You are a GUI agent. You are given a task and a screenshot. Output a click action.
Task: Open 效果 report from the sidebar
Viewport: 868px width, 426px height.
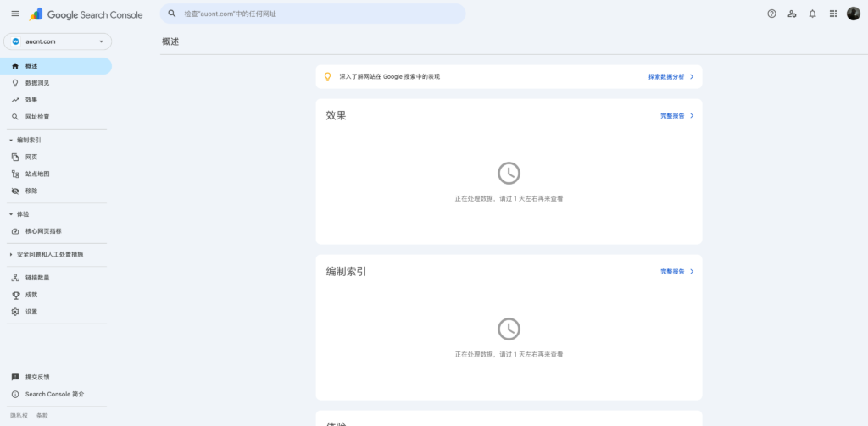tap(56, 100)
